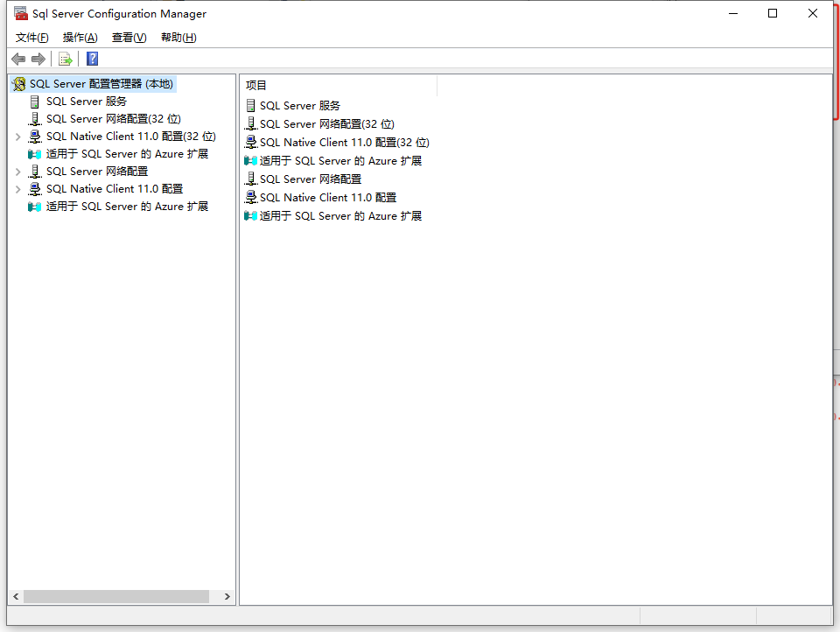Click first Azure 扩展 icon in tree

coord(35,154)
